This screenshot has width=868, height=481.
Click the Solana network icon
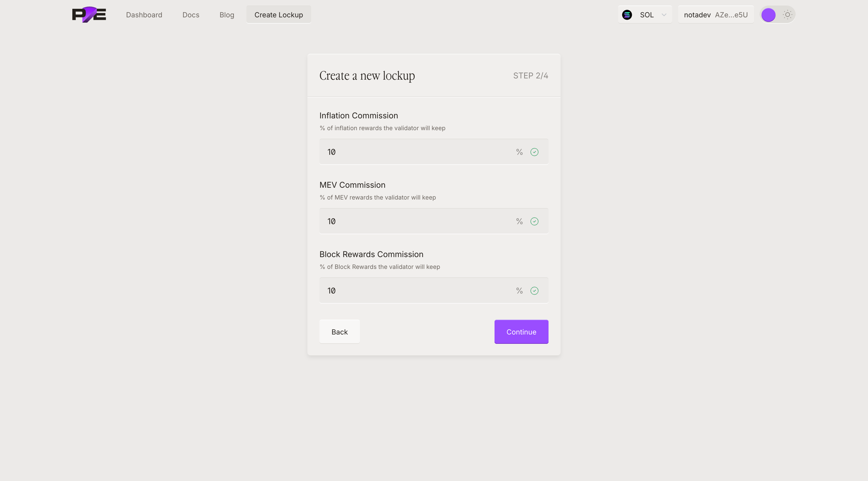(627, 15)
